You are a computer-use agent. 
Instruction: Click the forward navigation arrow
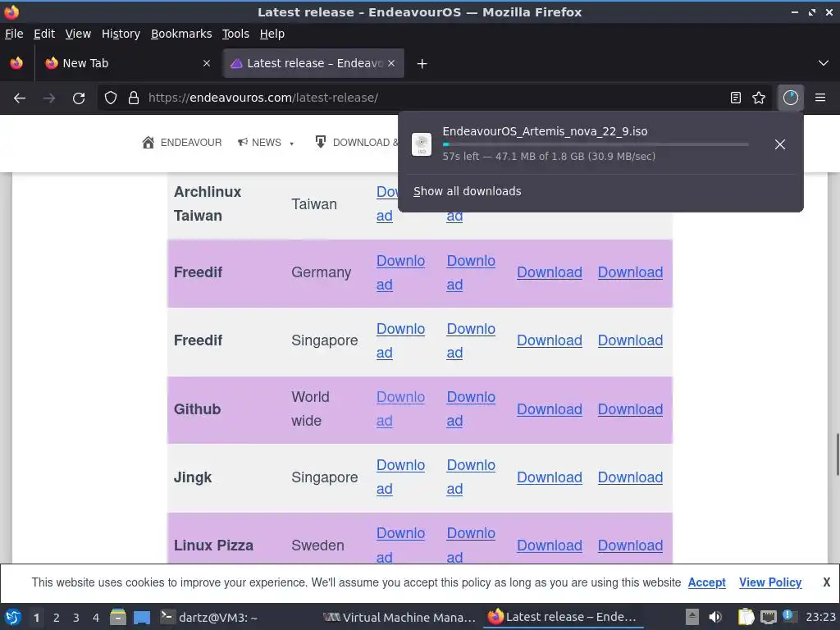49,98
